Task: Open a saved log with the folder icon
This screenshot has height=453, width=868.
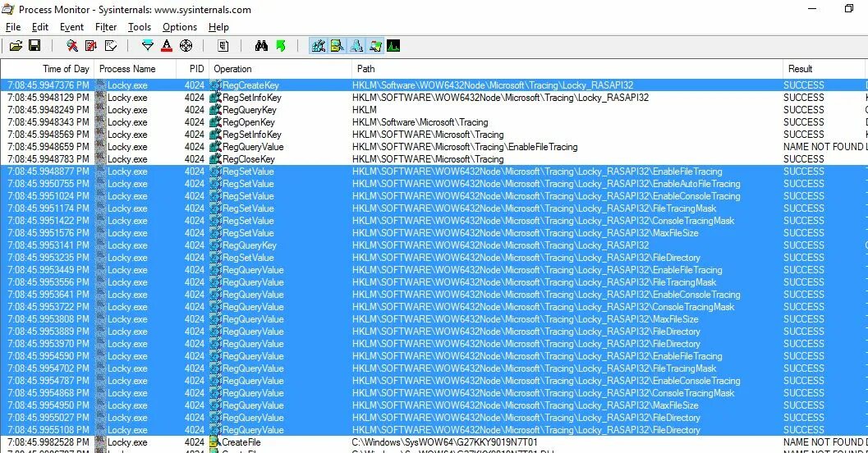Action: 16,46
